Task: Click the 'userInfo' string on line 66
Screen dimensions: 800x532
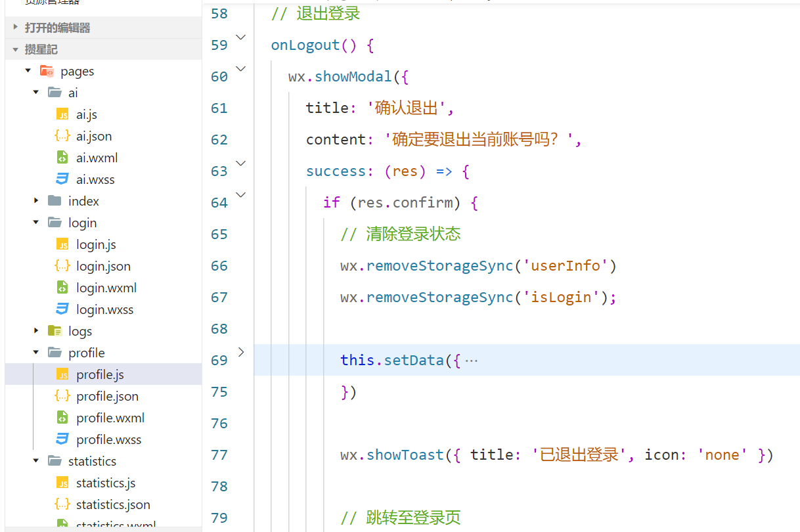Action: 566,266
